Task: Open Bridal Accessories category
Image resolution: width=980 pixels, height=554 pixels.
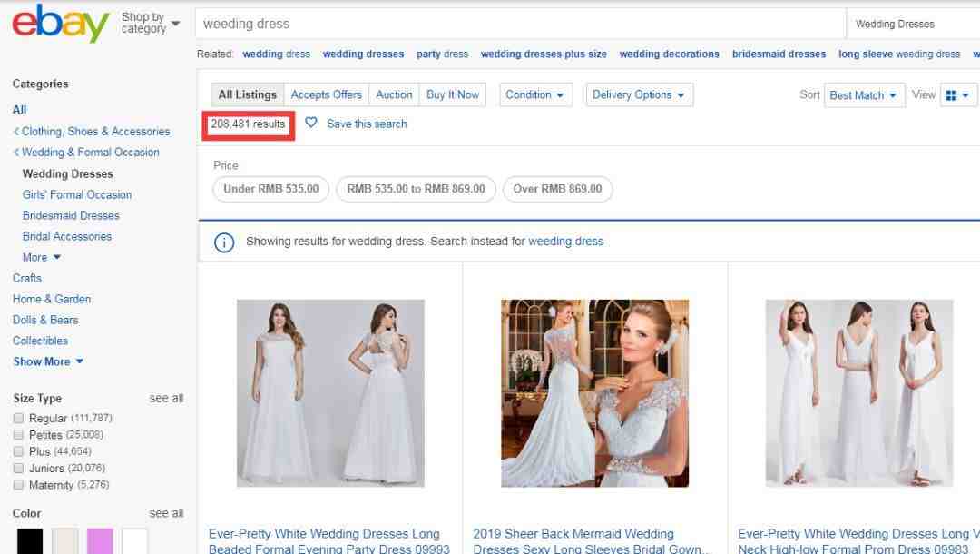Action: [67, 236]
